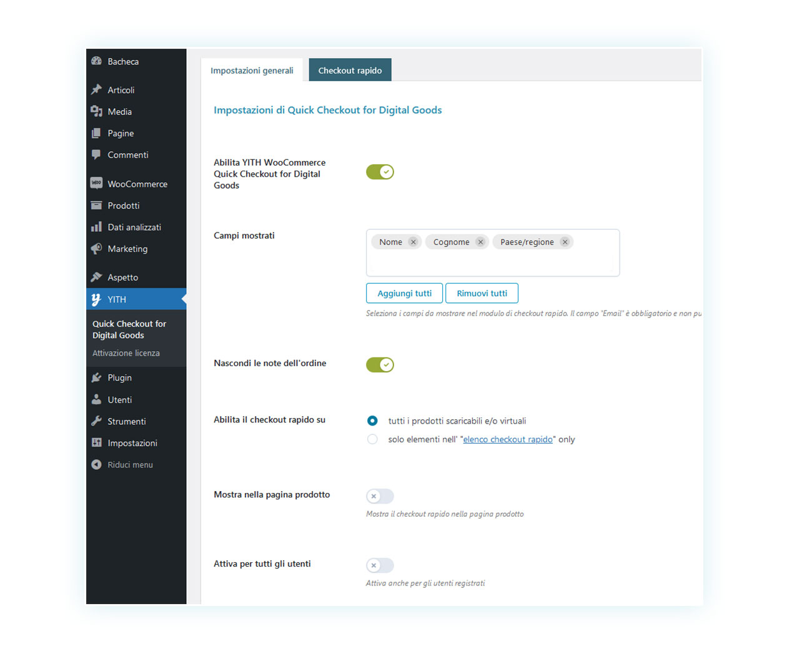Open Bacheca in the sidebar

[136, 61]
